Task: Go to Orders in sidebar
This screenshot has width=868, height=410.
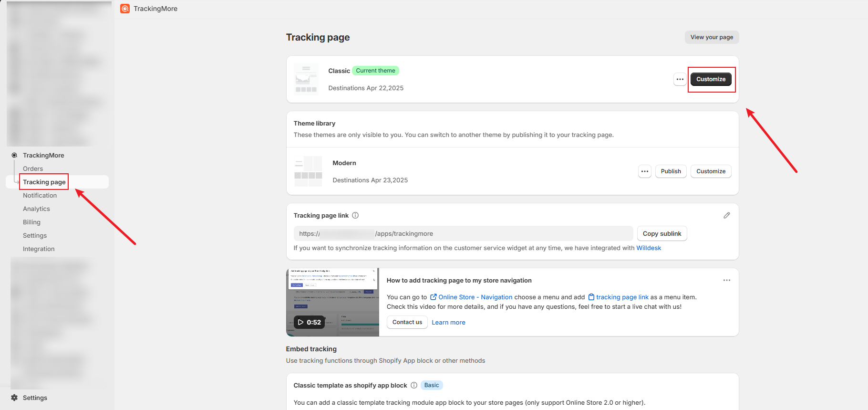Action: point(33,168)
